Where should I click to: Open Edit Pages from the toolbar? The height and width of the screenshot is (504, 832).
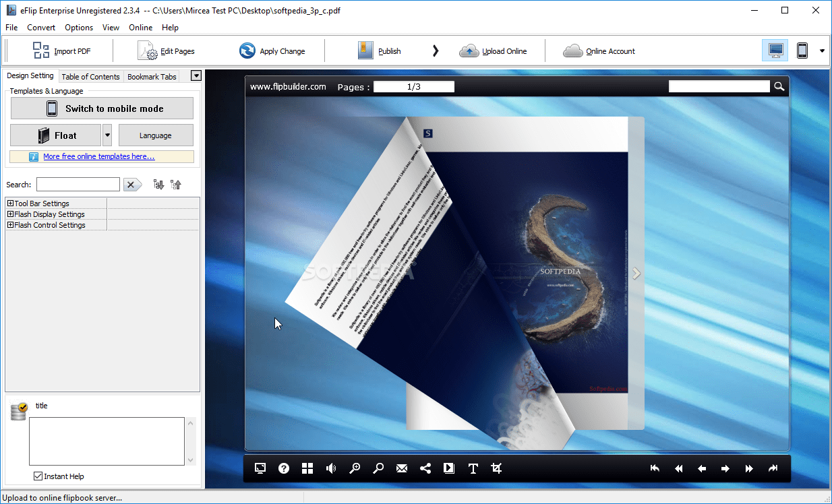coord(166,51)
